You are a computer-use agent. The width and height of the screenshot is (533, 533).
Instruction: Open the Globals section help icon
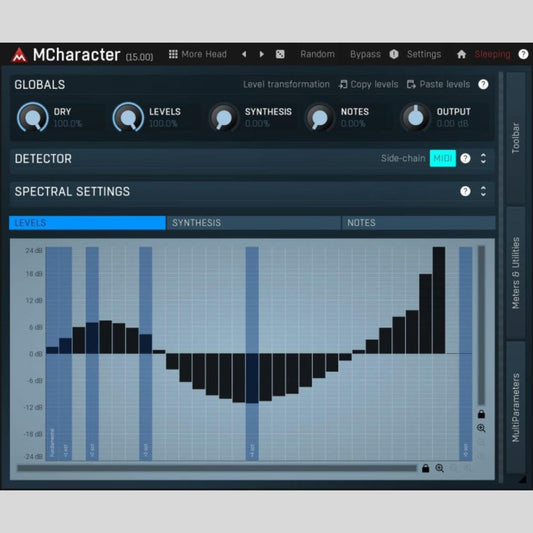click(483, 84)
